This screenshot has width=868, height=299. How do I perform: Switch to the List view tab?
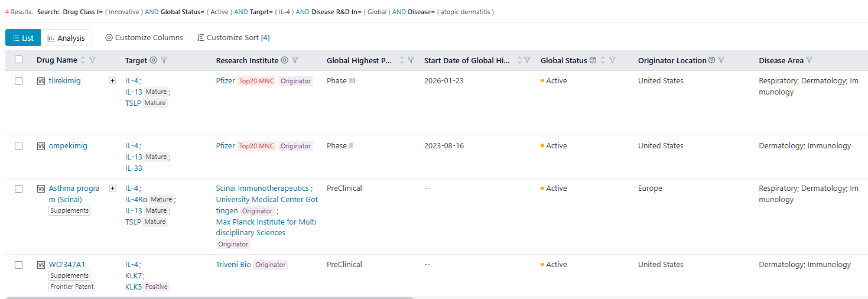(23, 38)
